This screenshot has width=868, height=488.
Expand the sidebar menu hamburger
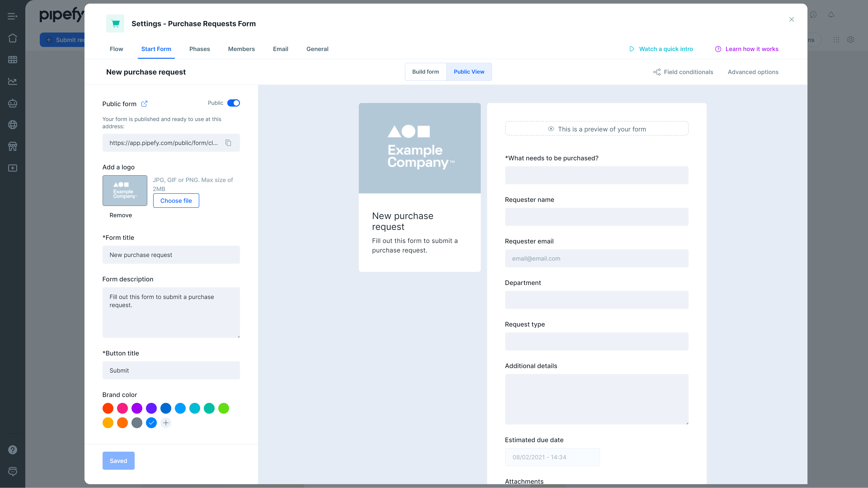12,16
